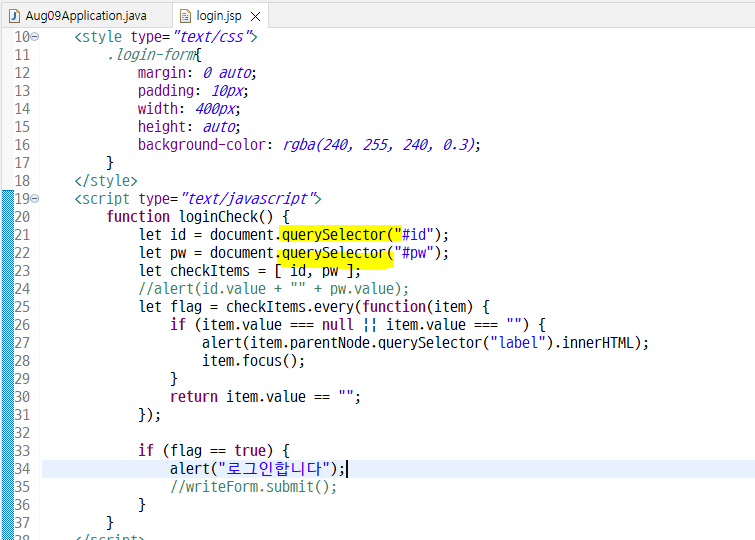This screenshot has height=540, width=755.
Task: Click "text/javascript" attribute value
Action: (x=247, y=199)
